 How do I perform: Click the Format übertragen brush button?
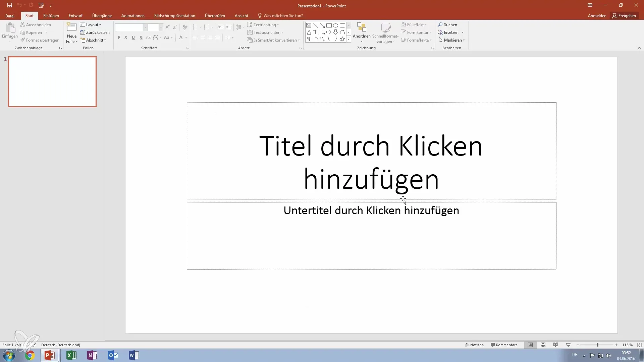coord(40,40)
